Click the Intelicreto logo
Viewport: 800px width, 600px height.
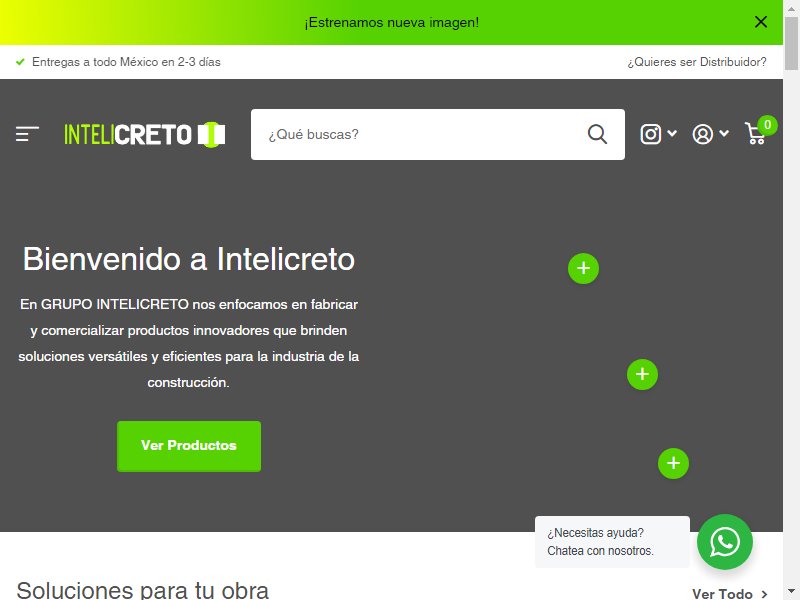point(144,134)
